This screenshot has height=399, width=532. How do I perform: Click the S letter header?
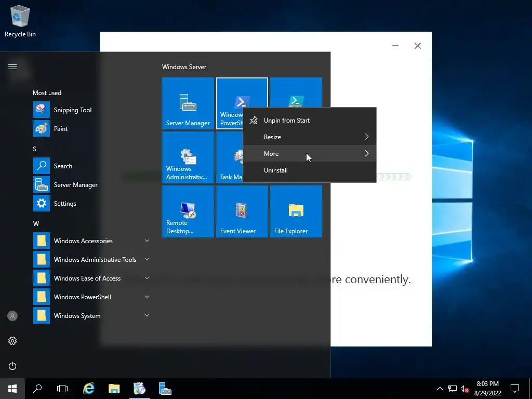pyautogui.click(x=35, y=149)
